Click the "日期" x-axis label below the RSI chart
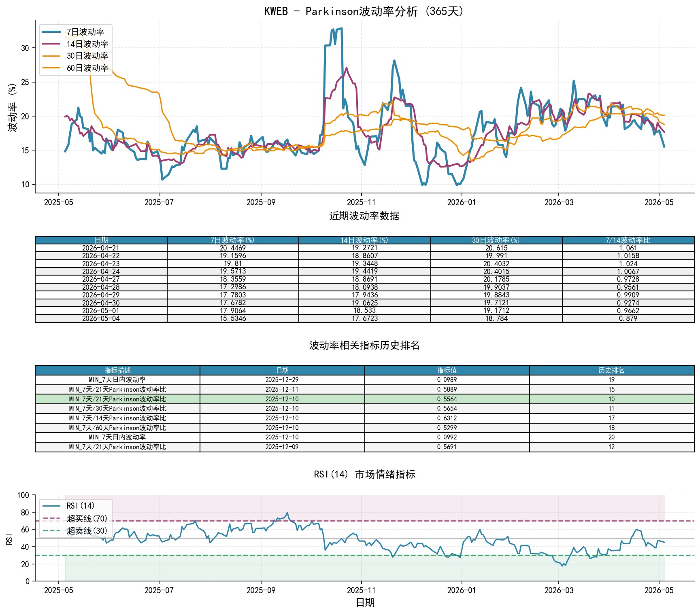Viewport: 700px width, 613px height. coord(365,602)
